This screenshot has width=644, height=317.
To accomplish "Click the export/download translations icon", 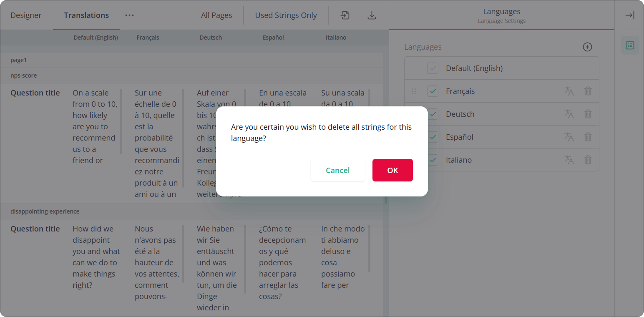I will pos(371,15).
